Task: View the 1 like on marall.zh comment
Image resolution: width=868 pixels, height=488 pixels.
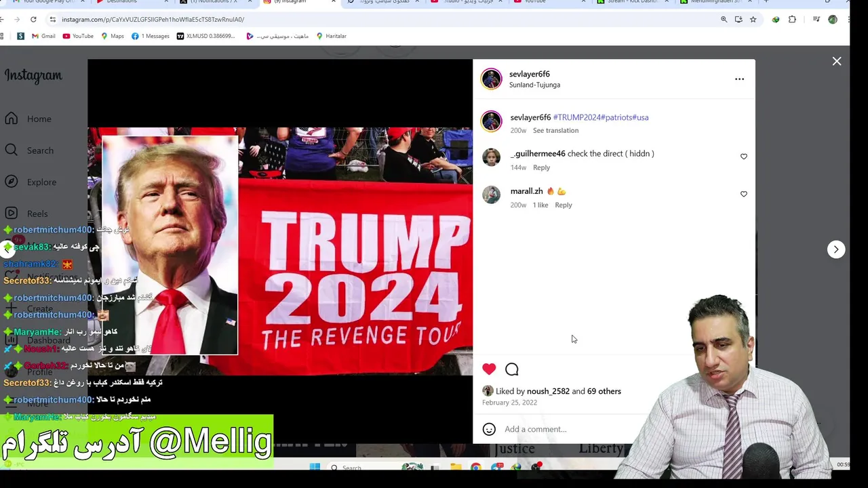Action: point(540,205)
